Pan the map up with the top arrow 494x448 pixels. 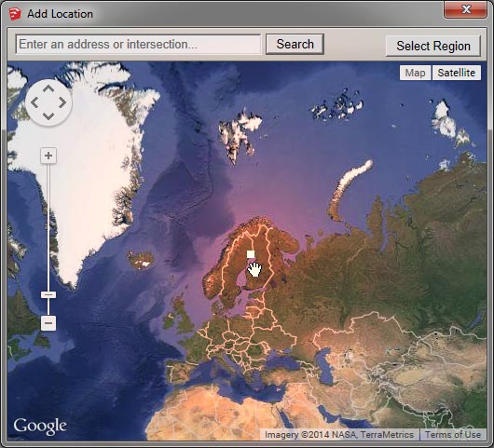point(48,89)
